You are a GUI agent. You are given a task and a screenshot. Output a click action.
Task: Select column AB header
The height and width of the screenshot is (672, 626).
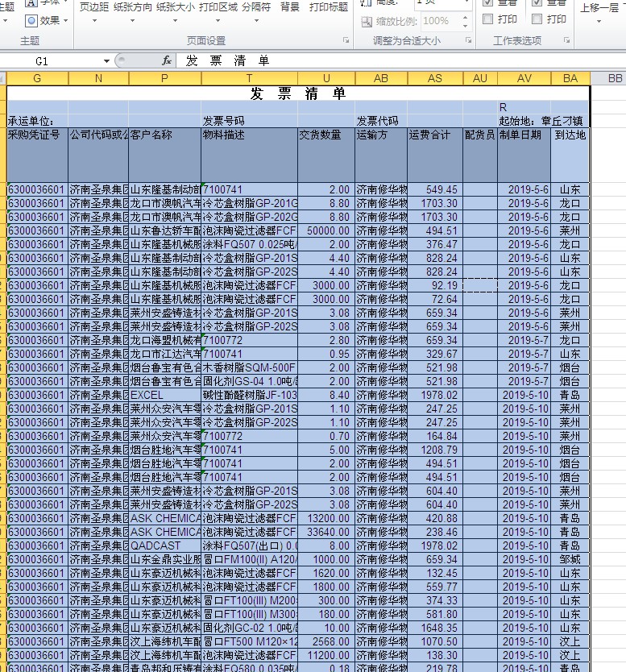tap(381, 78)
